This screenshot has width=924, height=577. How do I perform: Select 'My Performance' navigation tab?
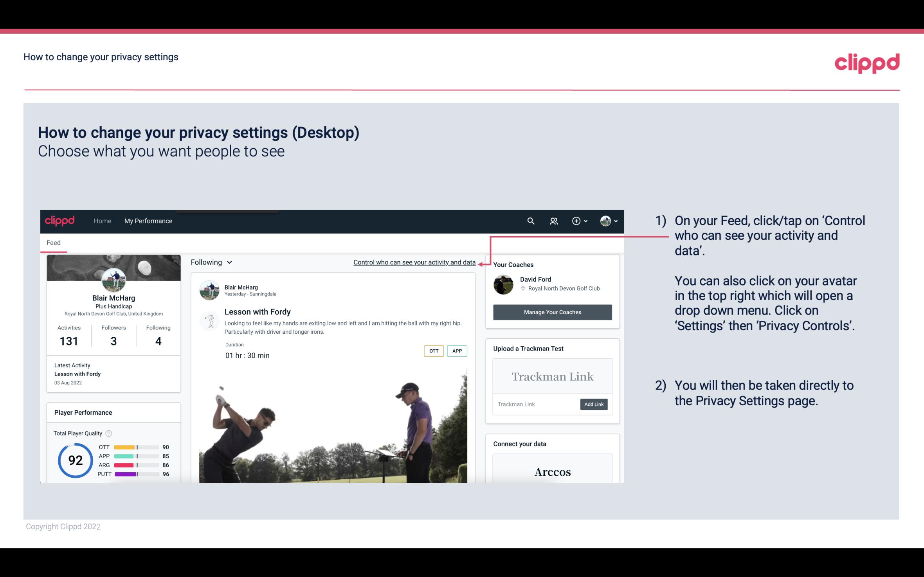(x=148, y=221)
